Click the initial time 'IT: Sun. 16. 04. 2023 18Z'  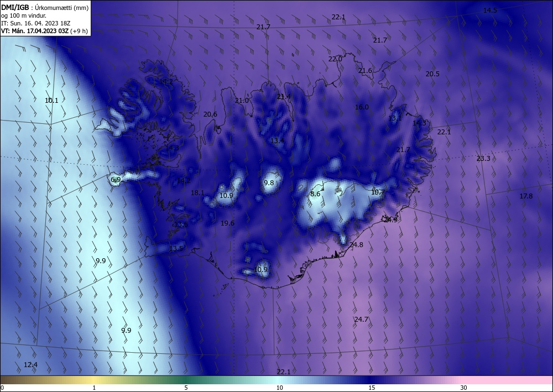tap(35, 23)
